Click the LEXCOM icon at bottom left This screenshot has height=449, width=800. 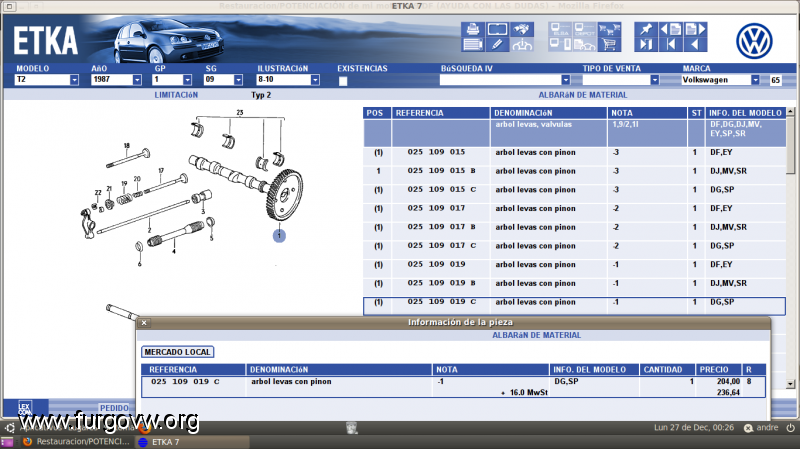(x=25, y=408)
